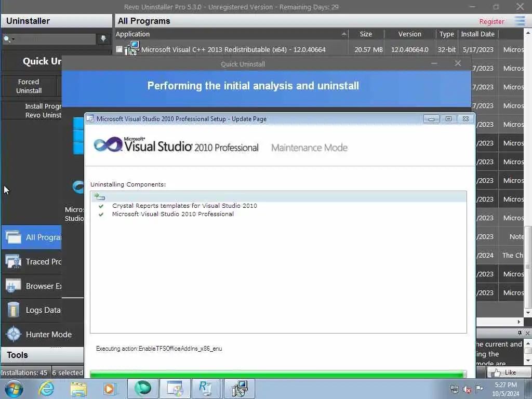Click the green circular app taskbar icon
This screenshot has width=532, height=399.
[x=142, y=389]
